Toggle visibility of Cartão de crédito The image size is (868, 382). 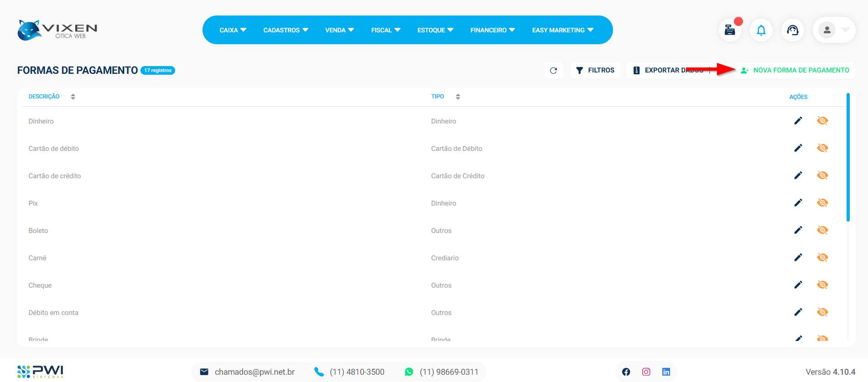822,176
